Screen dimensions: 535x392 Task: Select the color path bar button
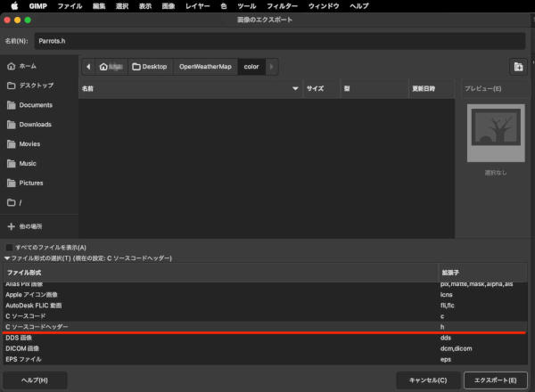point(251,67)
